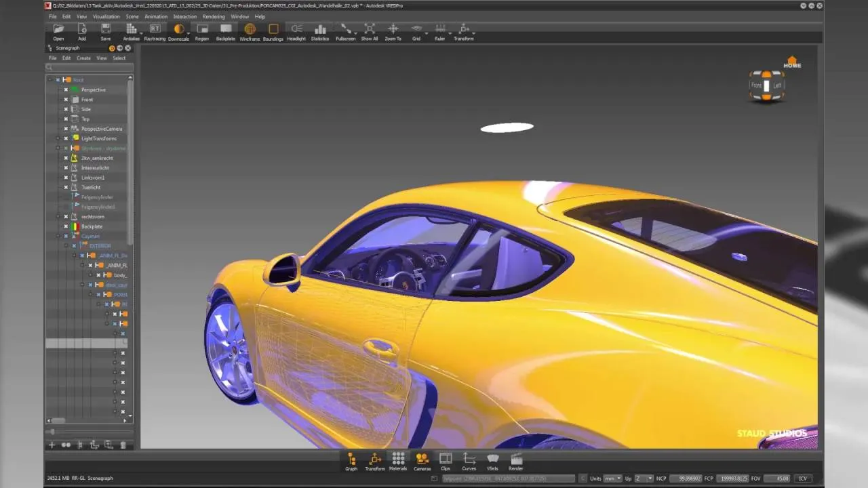This screenshot has height=488, width=868.
Task: Turn on the Headlight
Action: coord(296,31)
